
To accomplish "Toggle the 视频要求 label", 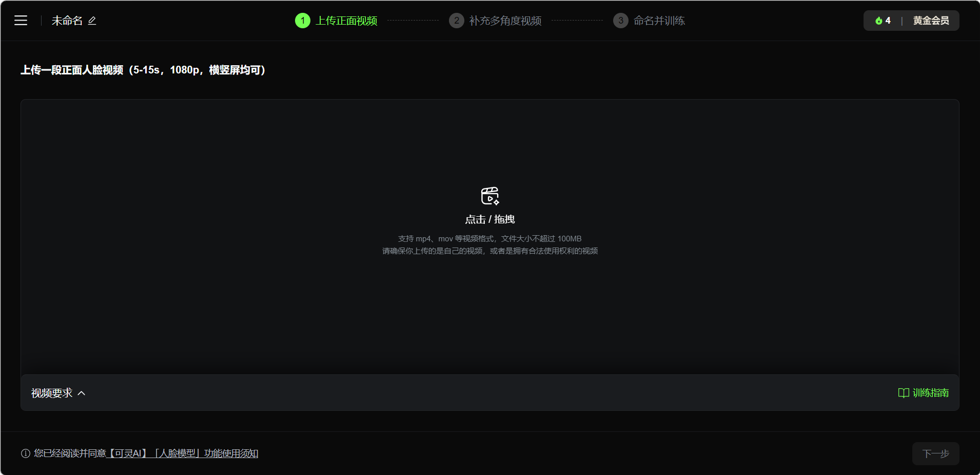I will [x=52, y=393].
